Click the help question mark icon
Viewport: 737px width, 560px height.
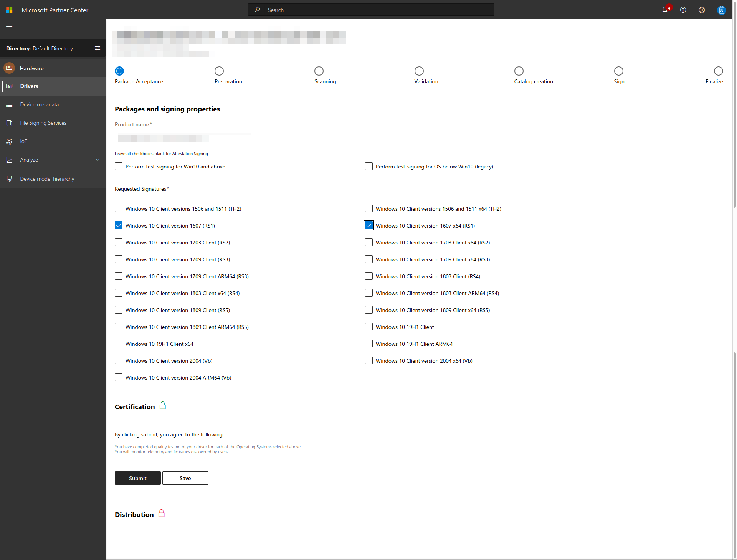pyautogui.click(x=683, y=10)
